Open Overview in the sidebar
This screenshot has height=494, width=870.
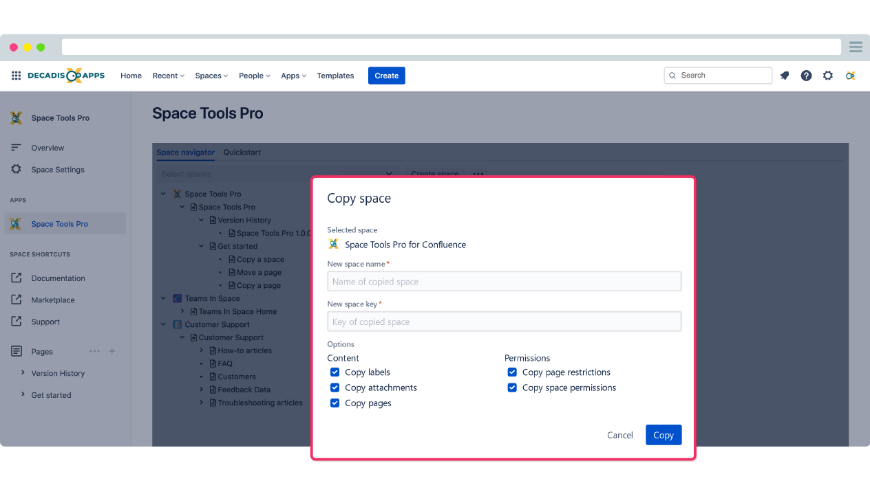[48, 148]
